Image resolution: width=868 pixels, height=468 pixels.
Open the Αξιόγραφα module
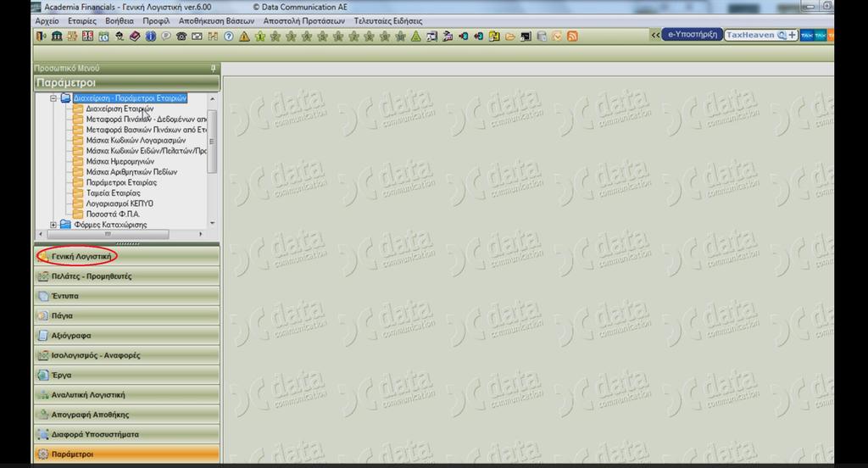(x=127, y=335)
